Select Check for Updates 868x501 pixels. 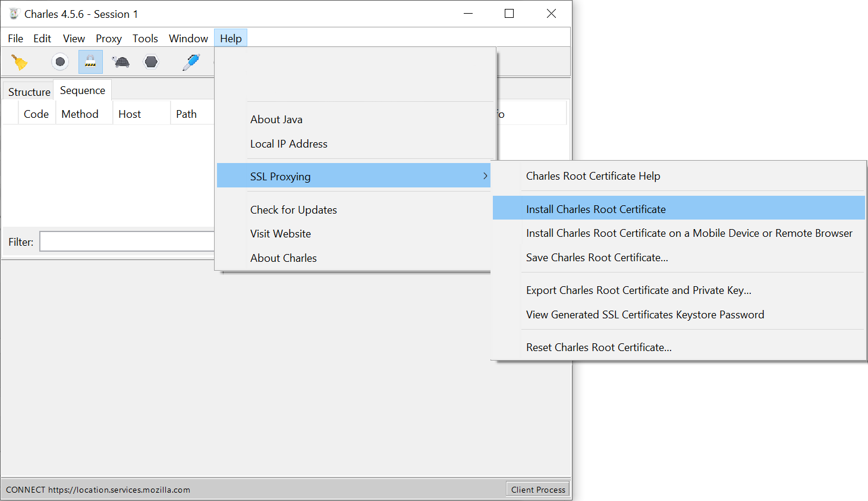293,209
